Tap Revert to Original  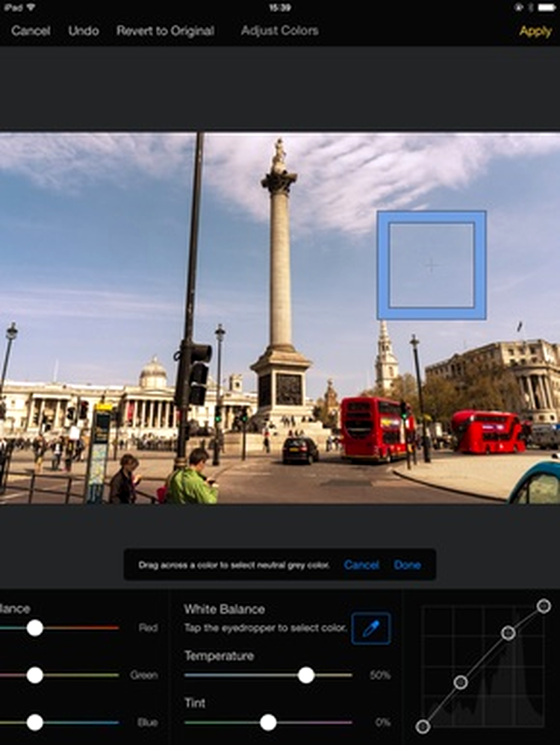(166, 31)
